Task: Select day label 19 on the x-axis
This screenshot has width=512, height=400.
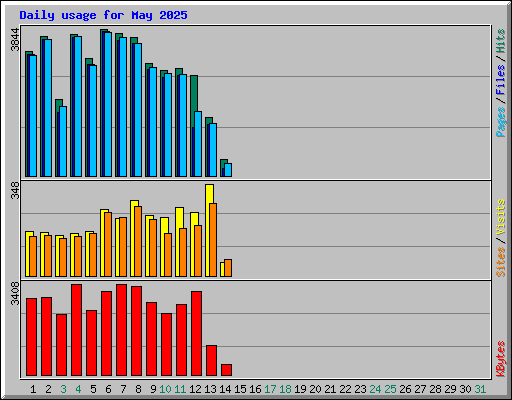Action: point(300,389)
